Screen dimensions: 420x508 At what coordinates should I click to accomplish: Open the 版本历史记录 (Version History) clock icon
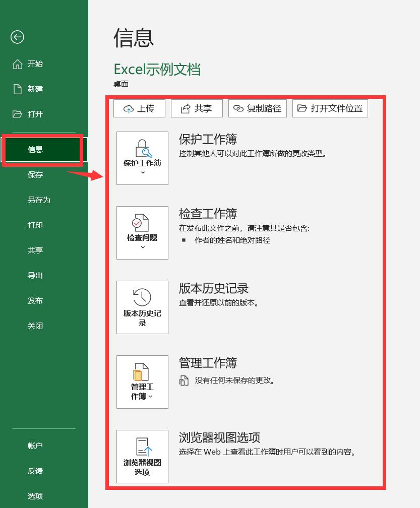pyautogui.click(x=142, y=297)
